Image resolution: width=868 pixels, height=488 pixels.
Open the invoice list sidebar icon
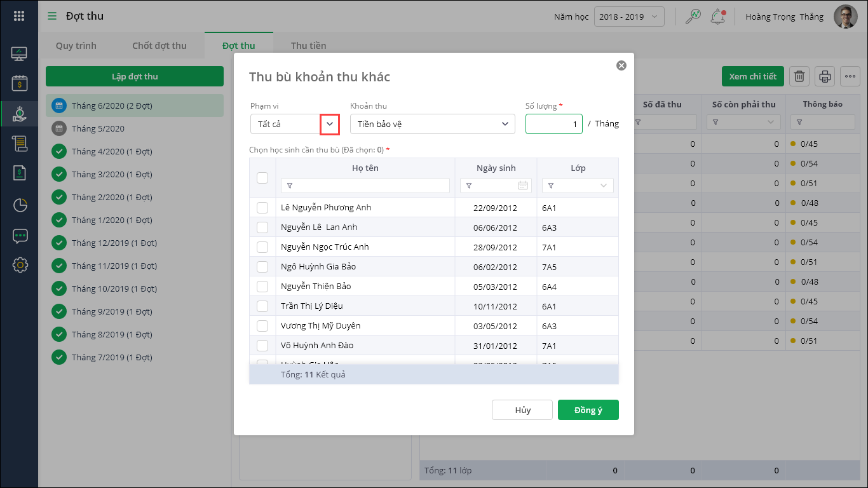19,143
